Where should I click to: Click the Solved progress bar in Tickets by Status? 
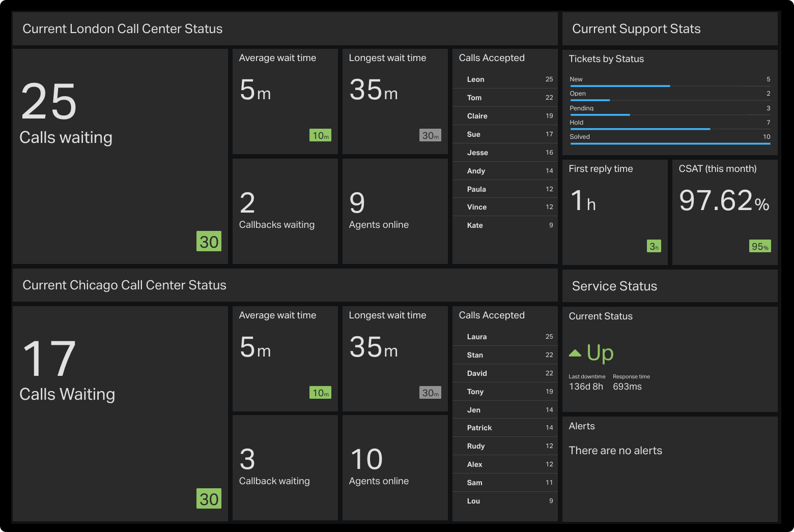pyautogui.click(x=669, y=143)
